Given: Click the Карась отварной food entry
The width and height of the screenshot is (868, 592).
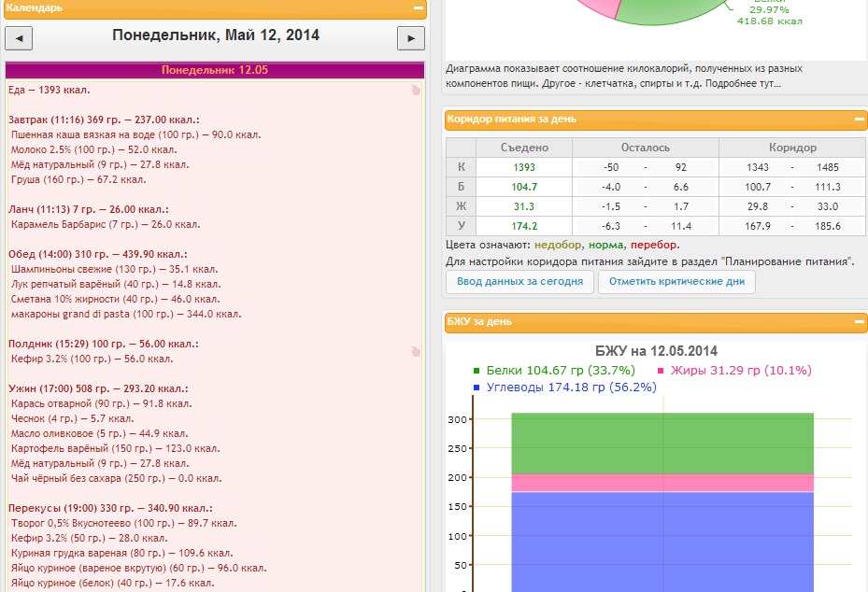Looking at the screenshot, I should [101, 403].
